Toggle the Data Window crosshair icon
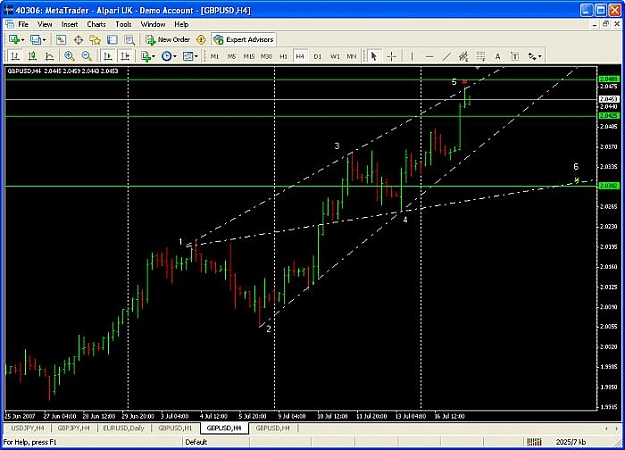 pos(78,39)
